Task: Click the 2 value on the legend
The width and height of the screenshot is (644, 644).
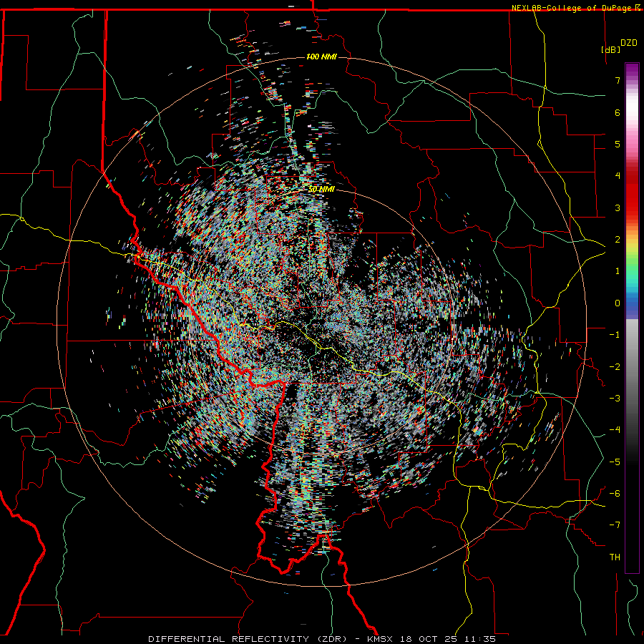Action: click(x=618, y=240)
